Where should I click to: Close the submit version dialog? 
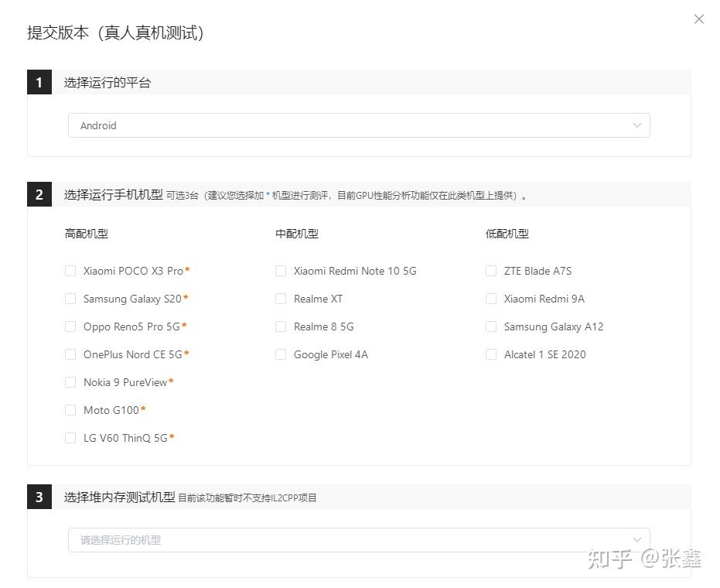[x=699, y=19]
